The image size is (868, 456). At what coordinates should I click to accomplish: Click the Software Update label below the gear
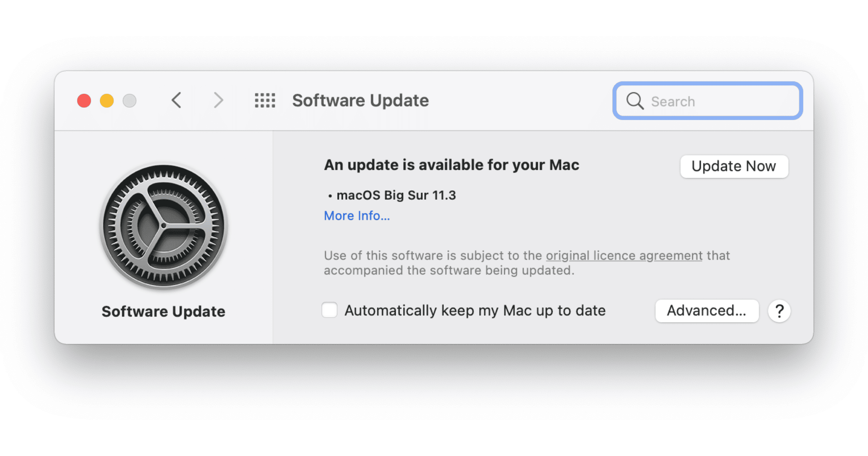pos(163,312)
